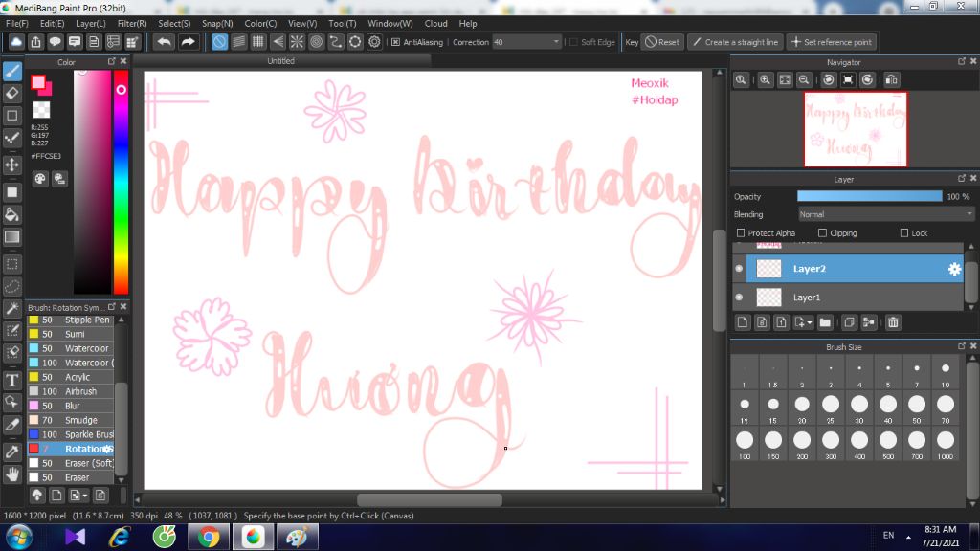Screen dimensions: 980x551
Task: Select the Lasso tool
Action: [12, 286]
